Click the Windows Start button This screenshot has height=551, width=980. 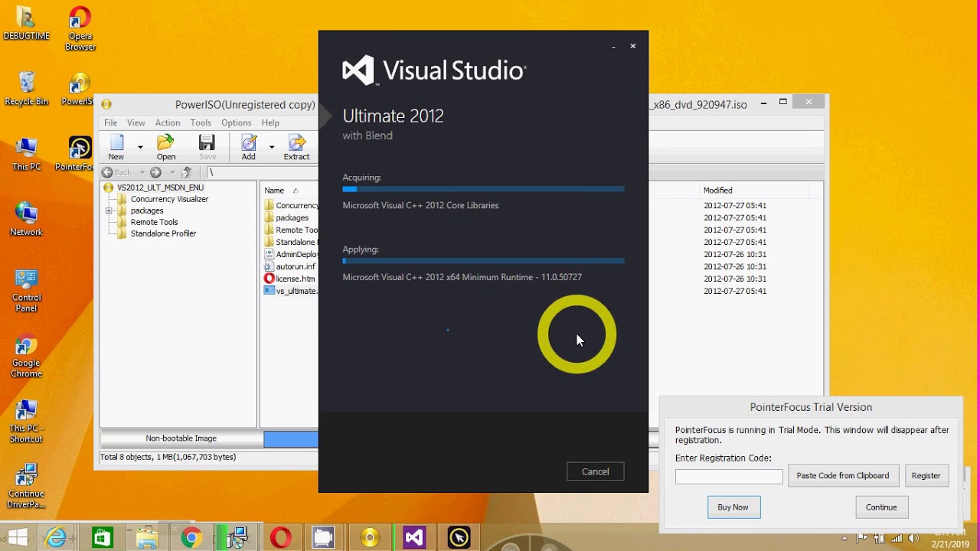(17, 538)
